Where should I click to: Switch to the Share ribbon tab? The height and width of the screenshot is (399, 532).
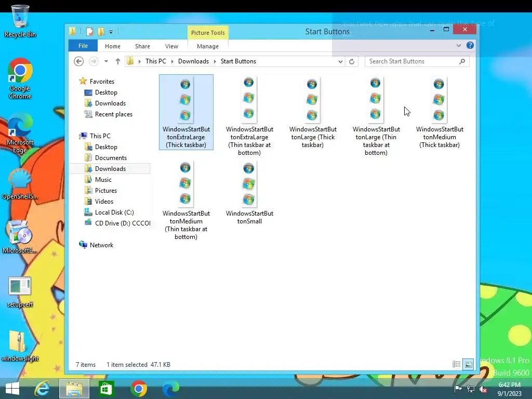click(142, 46)
